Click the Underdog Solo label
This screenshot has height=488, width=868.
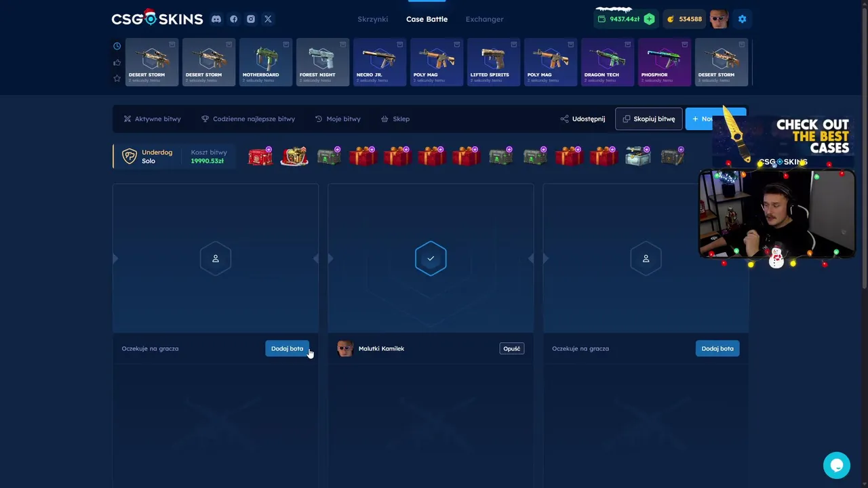click(x=157, y=157)
